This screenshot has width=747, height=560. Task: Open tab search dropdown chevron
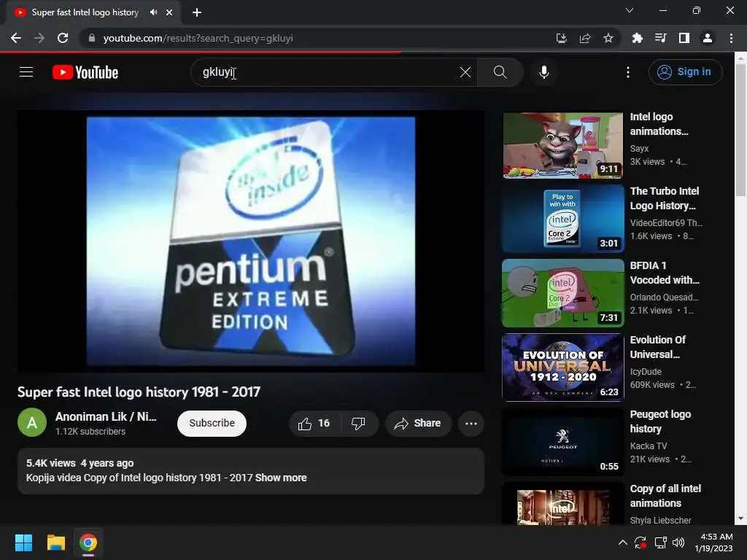630,10
